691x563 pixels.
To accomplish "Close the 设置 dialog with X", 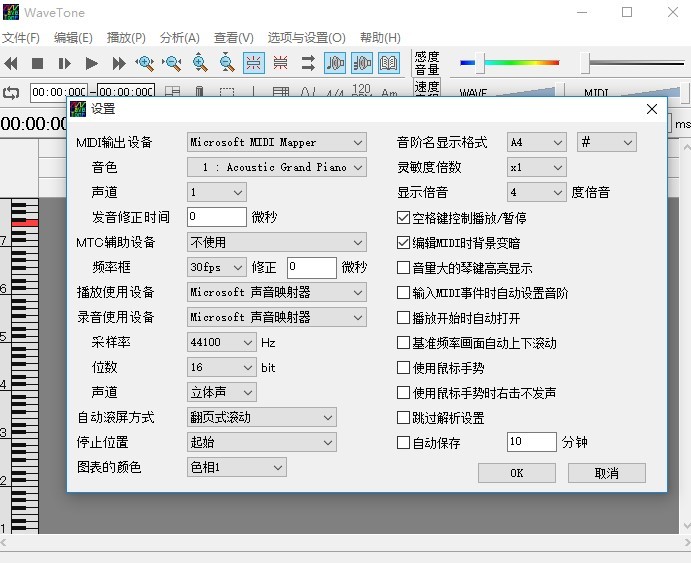I will pos(652,109).
